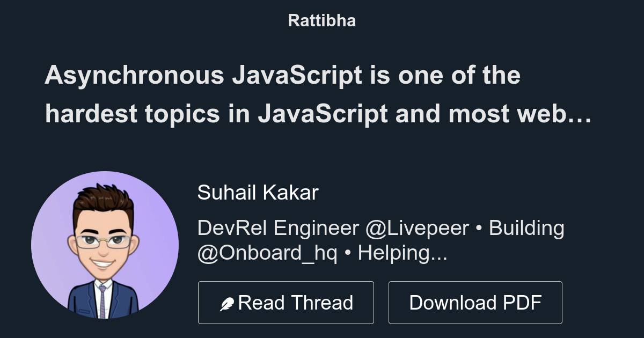This screenshot has width=644, height=338.
Task: Click the Download PDF button
Action: [x=475, y=302]
